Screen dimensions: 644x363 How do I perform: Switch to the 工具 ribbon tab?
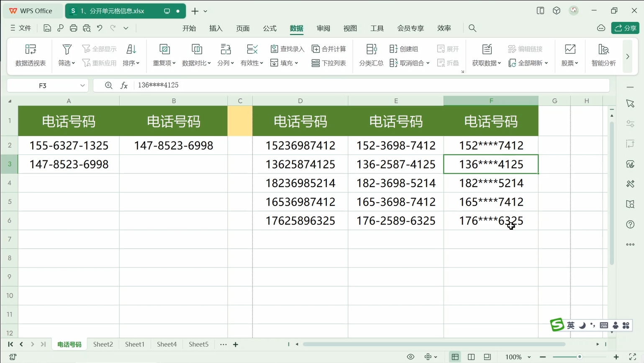pos(377,28)
